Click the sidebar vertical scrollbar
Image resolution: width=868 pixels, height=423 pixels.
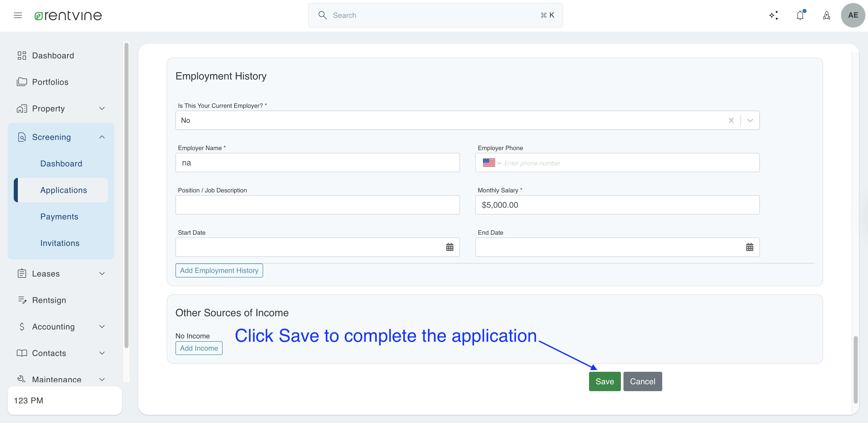pyautogui.click(x=126, y=195)
